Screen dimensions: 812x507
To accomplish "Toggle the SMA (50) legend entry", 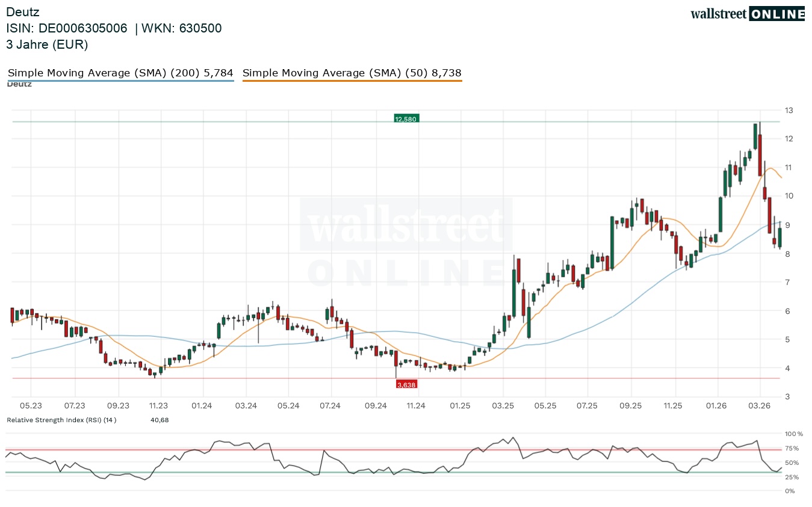I will (x=352, y=73).
